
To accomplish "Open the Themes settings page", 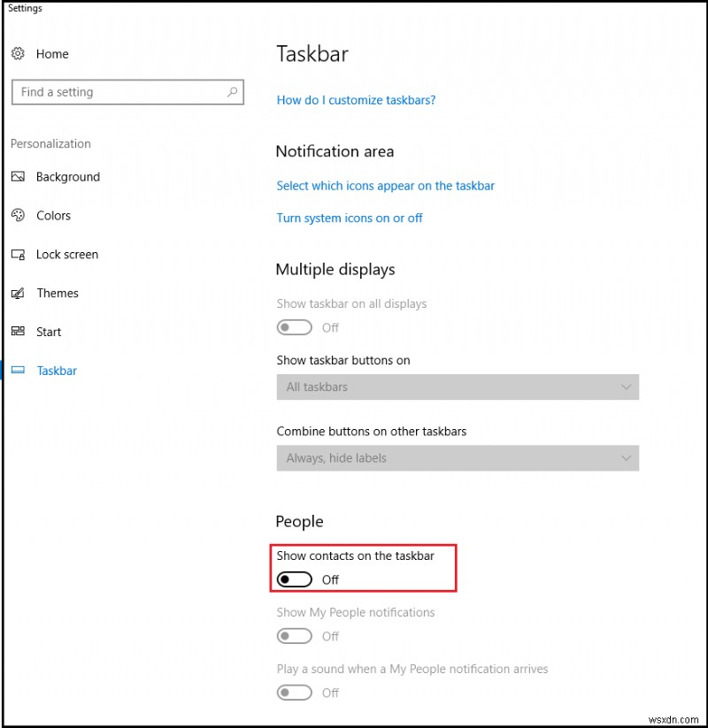I will (58, 293).
